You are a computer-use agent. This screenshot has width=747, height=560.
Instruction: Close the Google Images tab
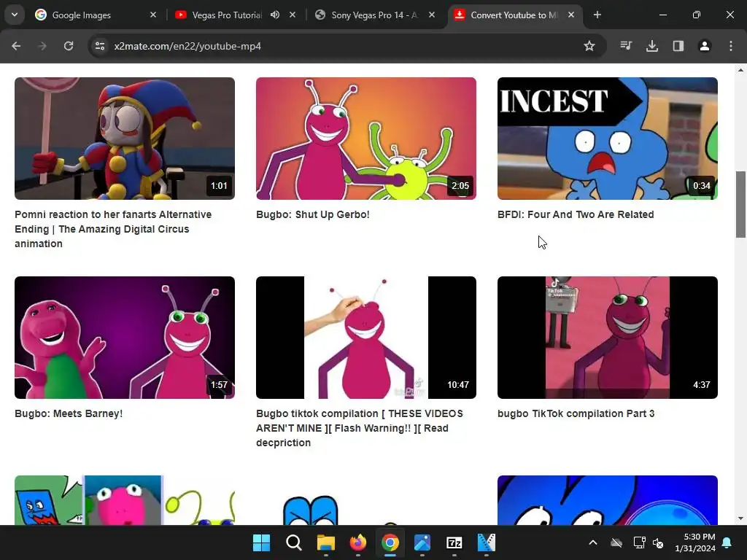(153, 15)
